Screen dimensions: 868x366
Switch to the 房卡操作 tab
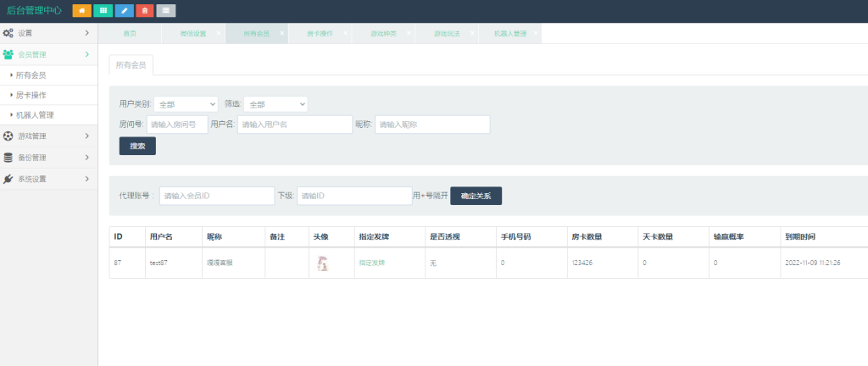(x=320, y=34)
